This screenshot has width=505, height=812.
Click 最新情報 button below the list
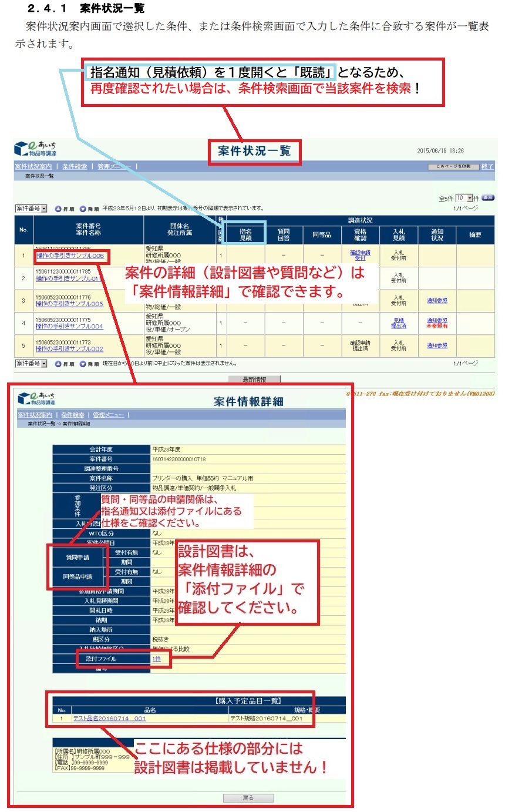[254, 379]
